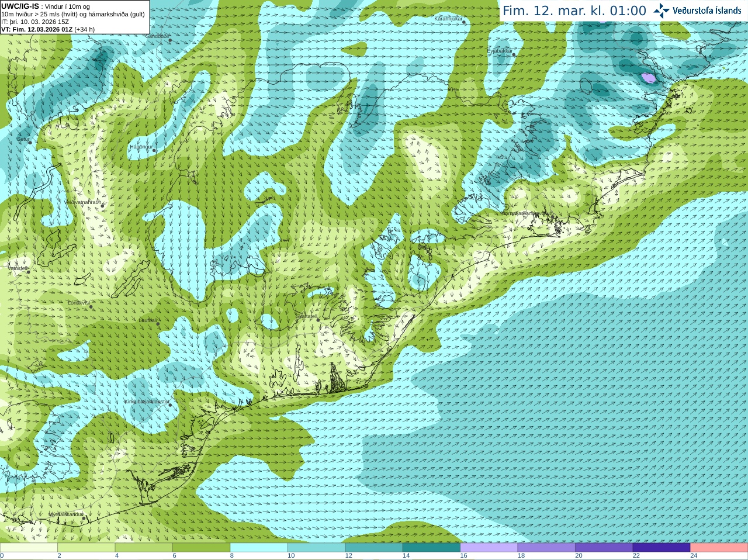Image resolution: width=748 pixels, height=560 pixels.
Task: Click the Veðurstofa Íslands logo emblem
Action: tap(662, 11)
